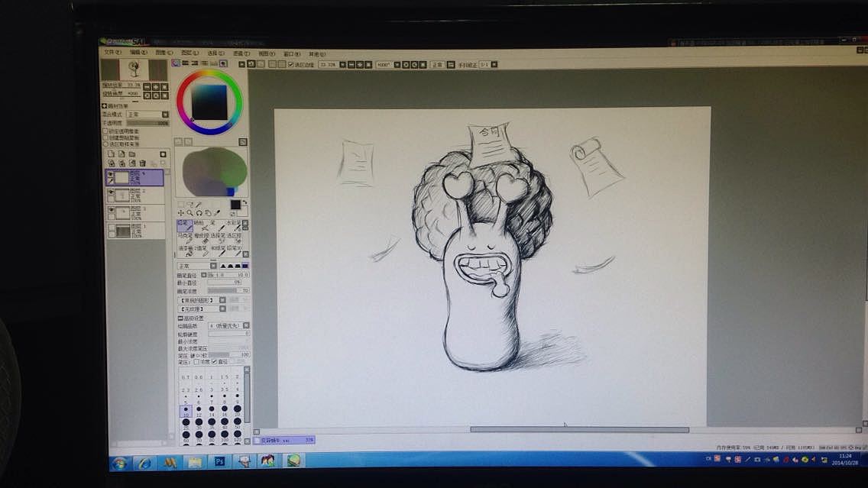Click the swap foreground/background colors arrow

245,202
